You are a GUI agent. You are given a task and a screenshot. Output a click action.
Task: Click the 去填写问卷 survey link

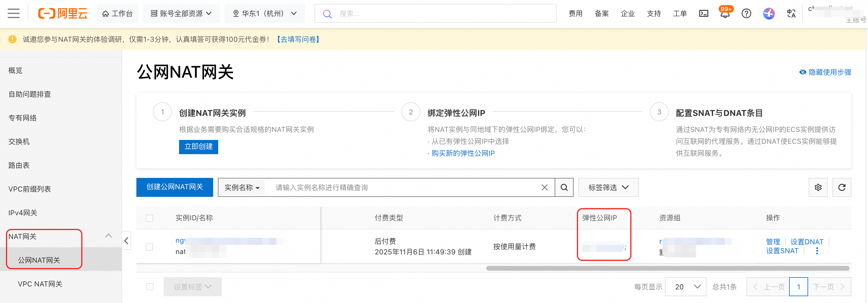click(298, 39)
